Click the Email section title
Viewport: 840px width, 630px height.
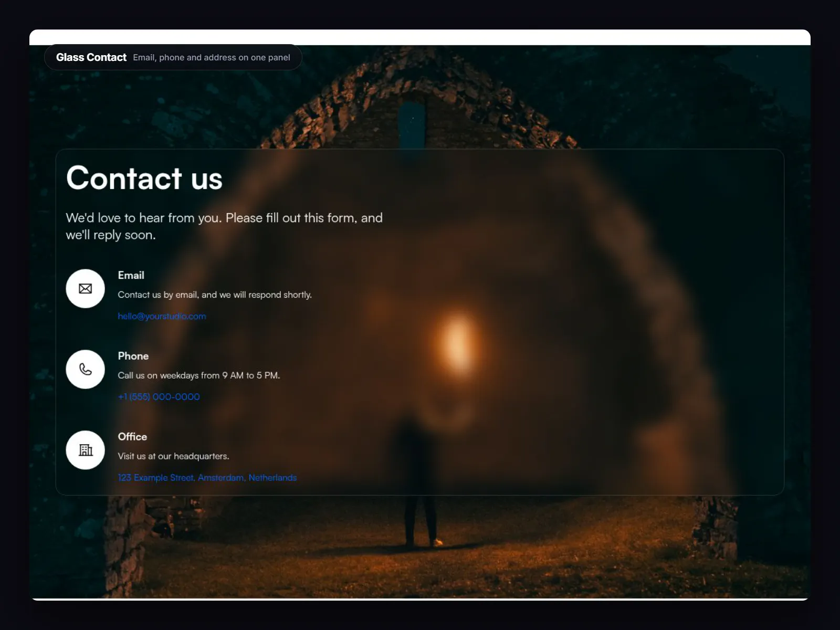click(131, 275)
